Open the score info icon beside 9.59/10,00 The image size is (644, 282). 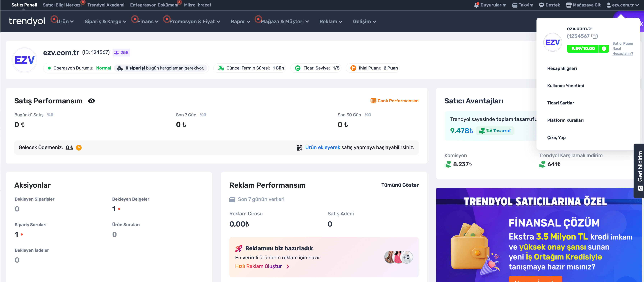point(604,49)
